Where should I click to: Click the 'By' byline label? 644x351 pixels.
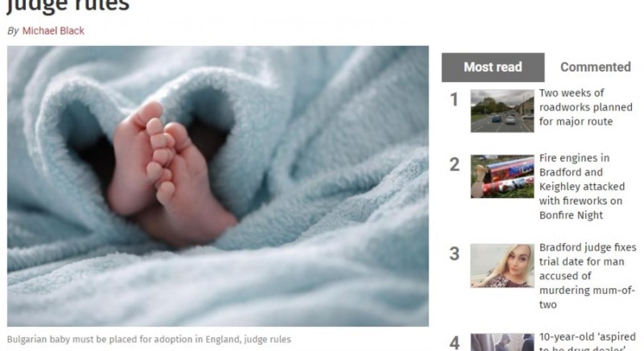tap(13, 31)
